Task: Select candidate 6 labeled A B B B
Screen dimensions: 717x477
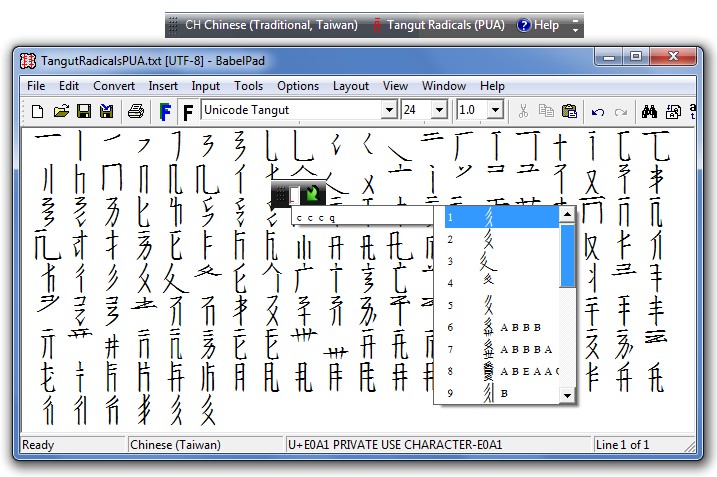Action: coord(502,327)
